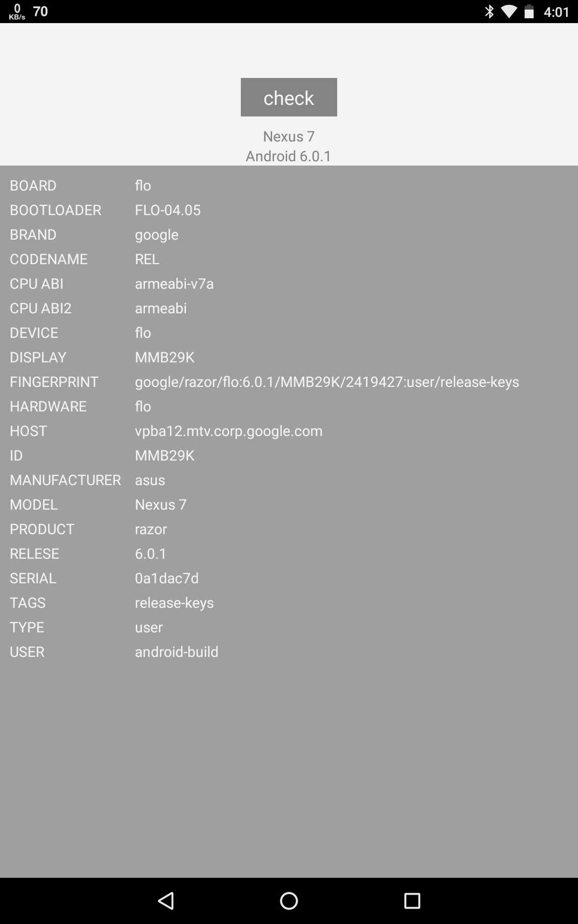Tap the check button
578x924 pixels.
coord(289,97)
